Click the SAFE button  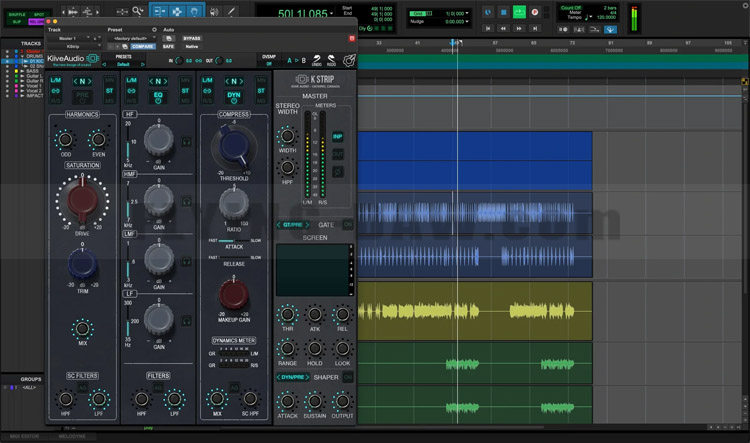pos(168,46)
